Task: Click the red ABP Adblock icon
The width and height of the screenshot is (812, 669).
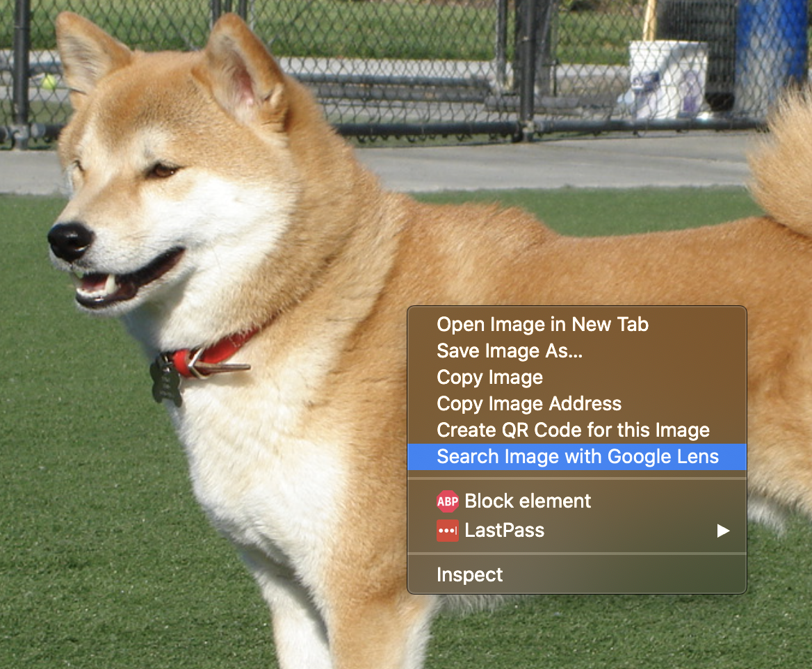Action: [447, 501]
